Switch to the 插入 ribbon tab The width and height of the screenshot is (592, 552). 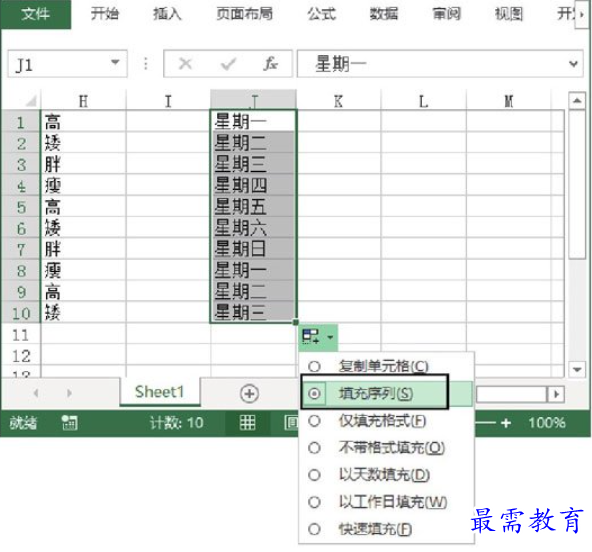click(x=167, y=14)
